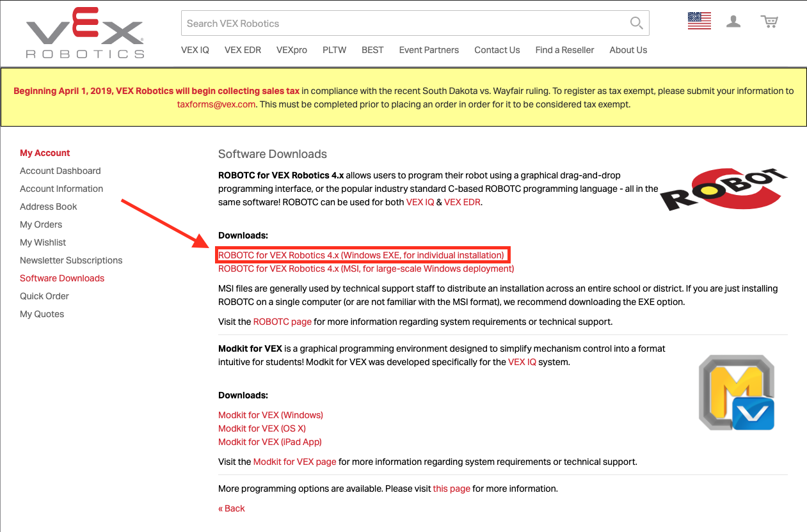Open Account Dashboard in sidebar
Image resolution: width=807 pixels, height=532 pixels.
pos(60,171)
